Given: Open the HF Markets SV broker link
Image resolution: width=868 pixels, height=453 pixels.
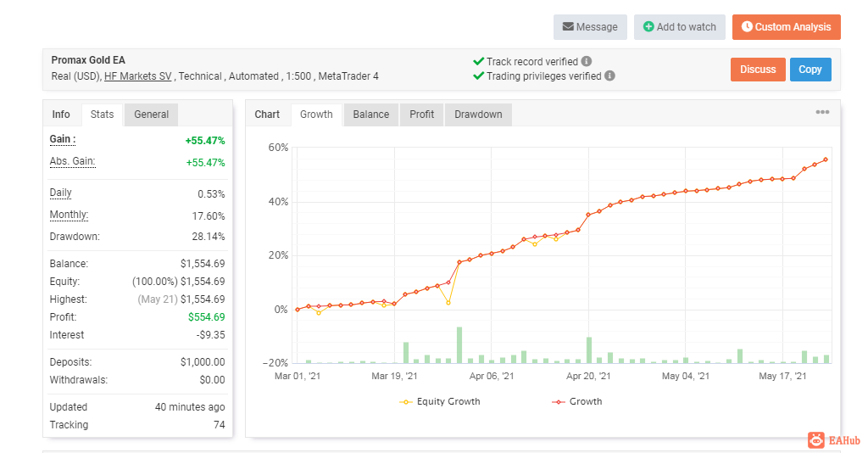Looking at the screenshot, I should 139,76.
